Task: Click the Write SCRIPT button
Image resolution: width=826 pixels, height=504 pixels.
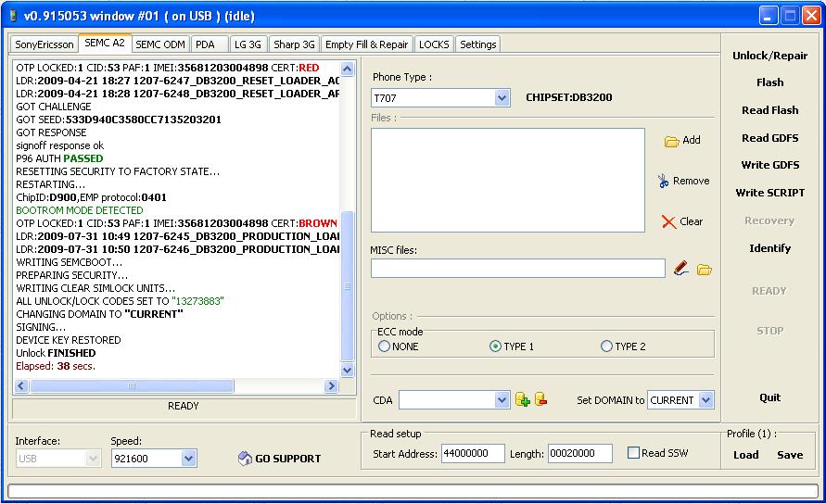Action: tap(769, 193)
